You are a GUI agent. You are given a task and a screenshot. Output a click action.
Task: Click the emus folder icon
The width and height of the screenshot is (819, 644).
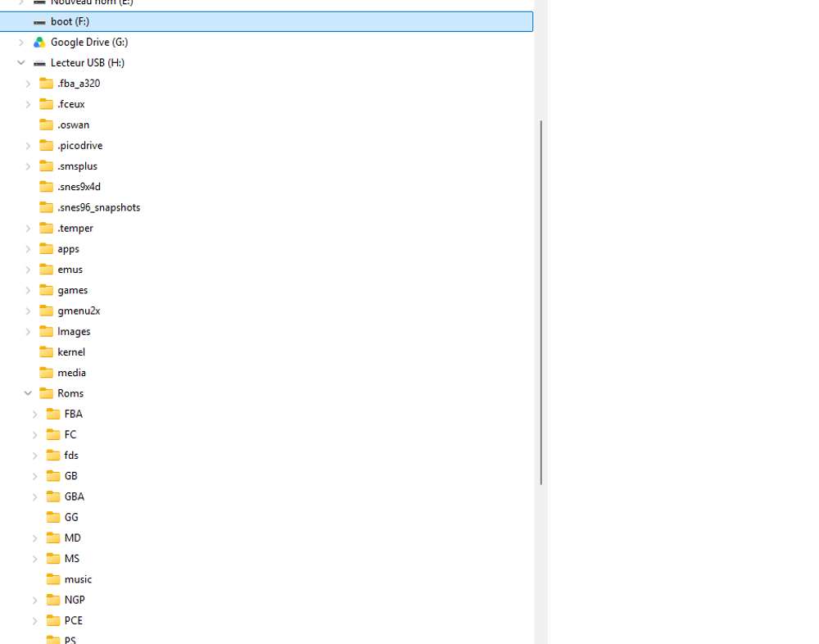click(47, 270)
